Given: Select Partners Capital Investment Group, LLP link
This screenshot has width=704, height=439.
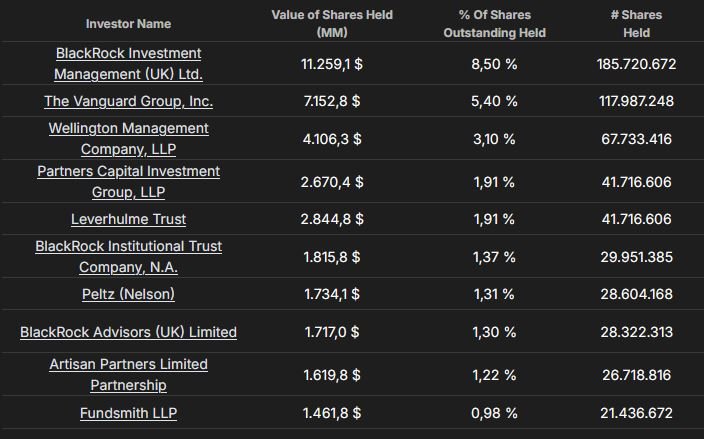Looking at the screenshot, I should click(128, 181).
